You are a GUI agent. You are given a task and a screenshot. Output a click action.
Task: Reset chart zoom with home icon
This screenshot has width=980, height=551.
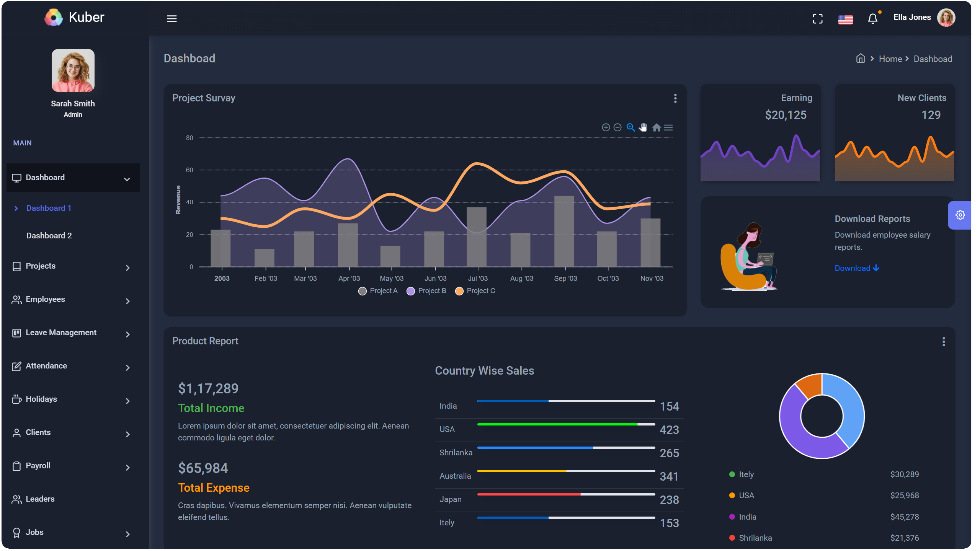(x=657, y=127)
